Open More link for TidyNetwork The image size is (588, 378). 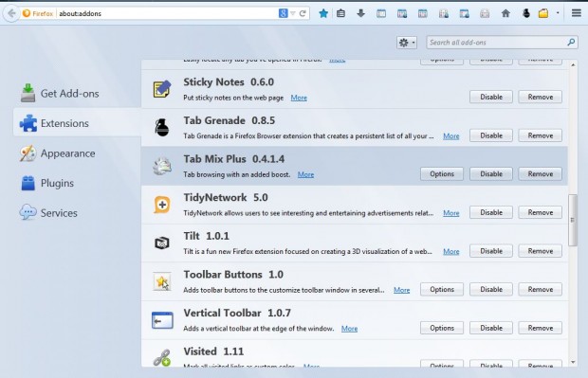[x=451, y=213]
